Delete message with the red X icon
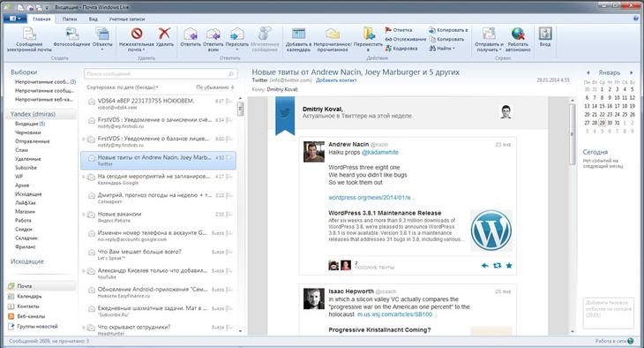 coord(164,34)
